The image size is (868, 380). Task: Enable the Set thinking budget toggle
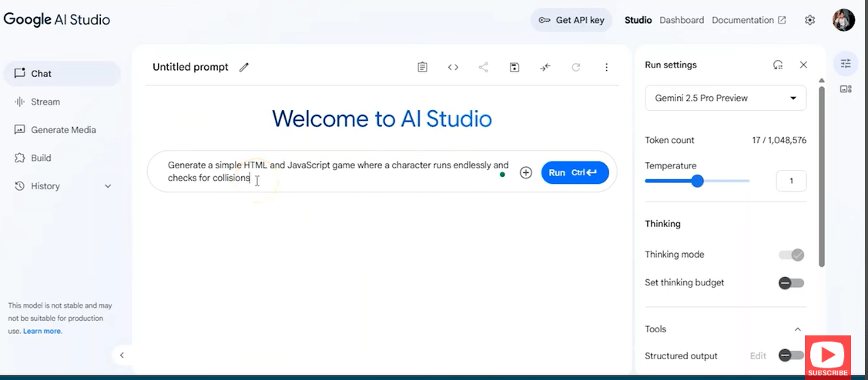point(791,283)
